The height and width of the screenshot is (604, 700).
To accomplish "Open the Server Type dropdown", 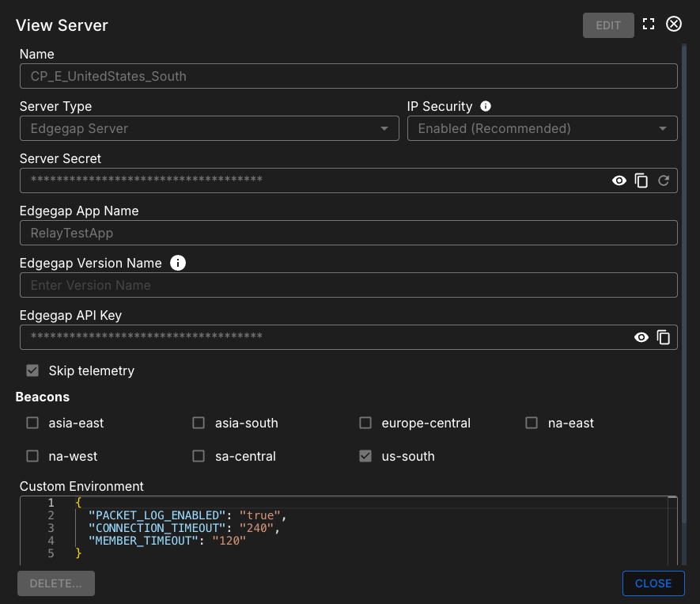I will pyautogui.click(x=210, y=129).
